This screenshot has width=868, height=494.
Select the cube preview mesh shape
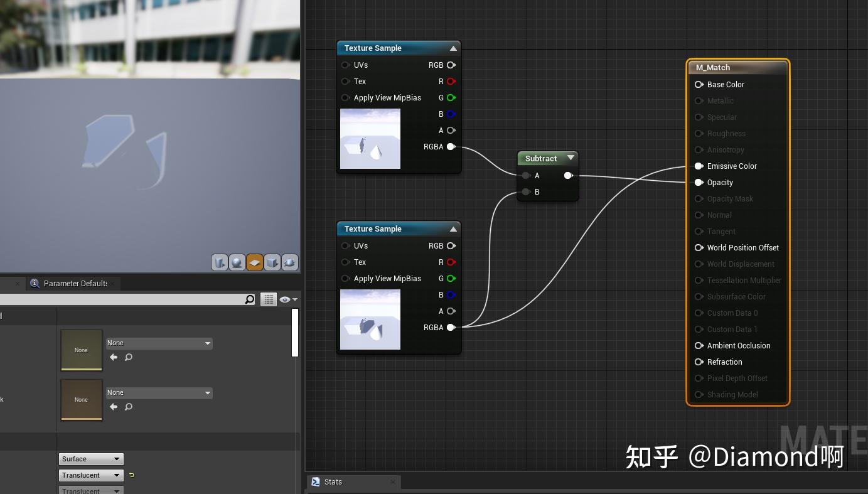[x=272, y=262]
